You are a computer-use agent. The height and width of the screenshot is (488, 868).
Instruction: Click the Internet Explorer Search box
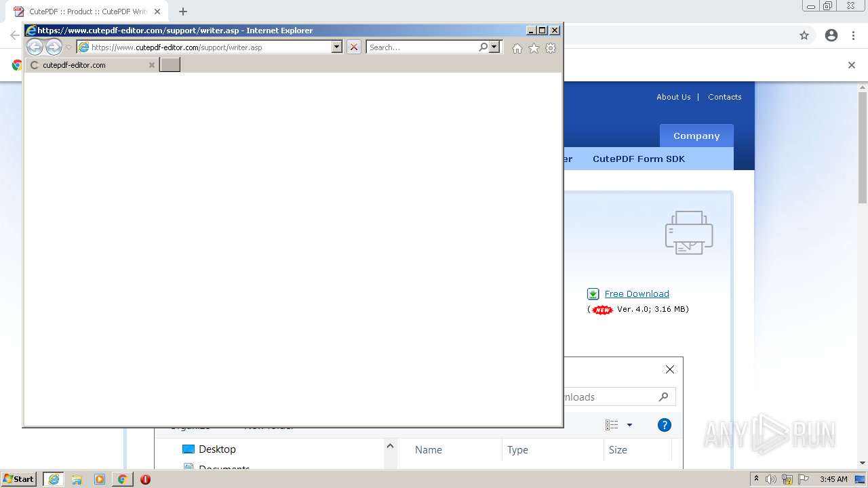coord(422,47)
